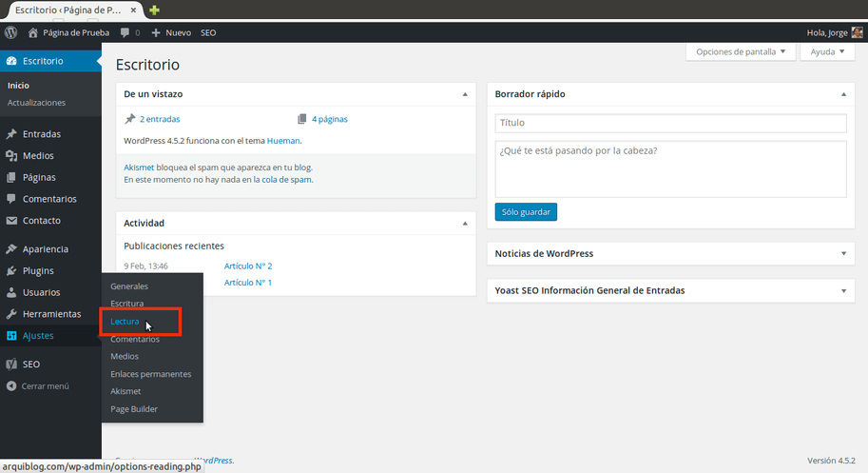Select Lectura in the Ajustes submenu
This screenshot has width=868, height=473.
point(125,322)
